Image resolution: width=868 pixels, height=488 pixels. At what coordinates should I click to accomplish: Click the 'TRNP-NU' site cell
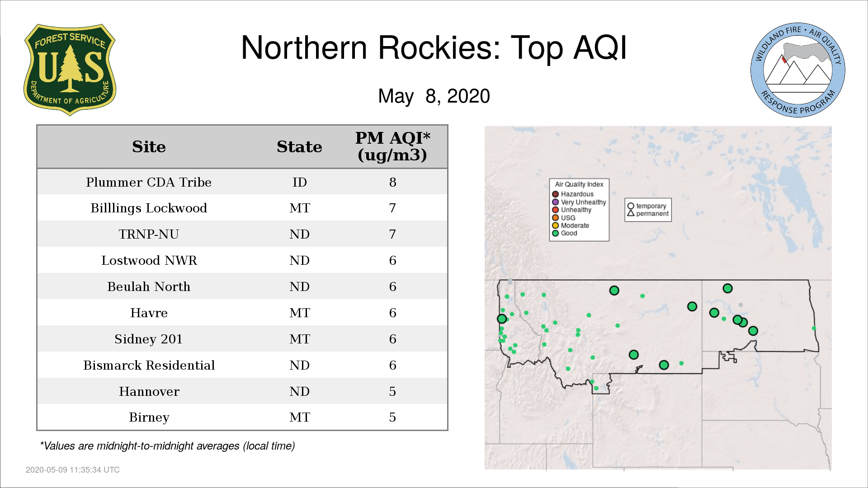149,234
